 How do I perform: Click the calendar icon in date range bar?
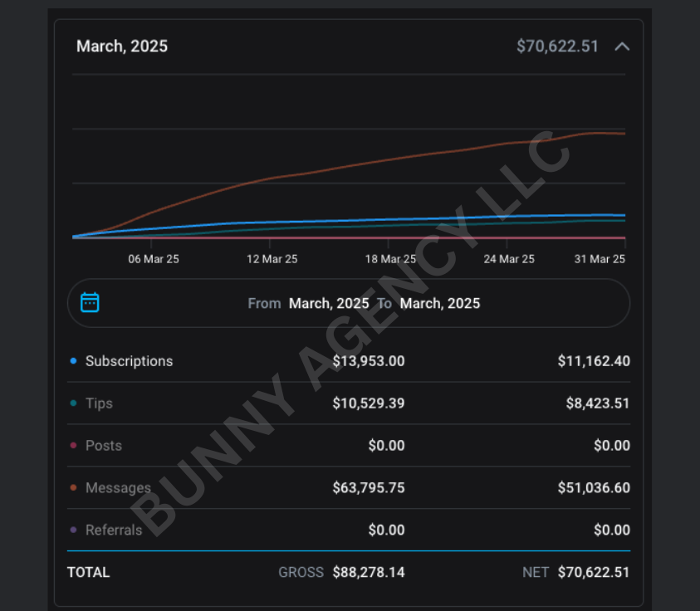point(90,303)
